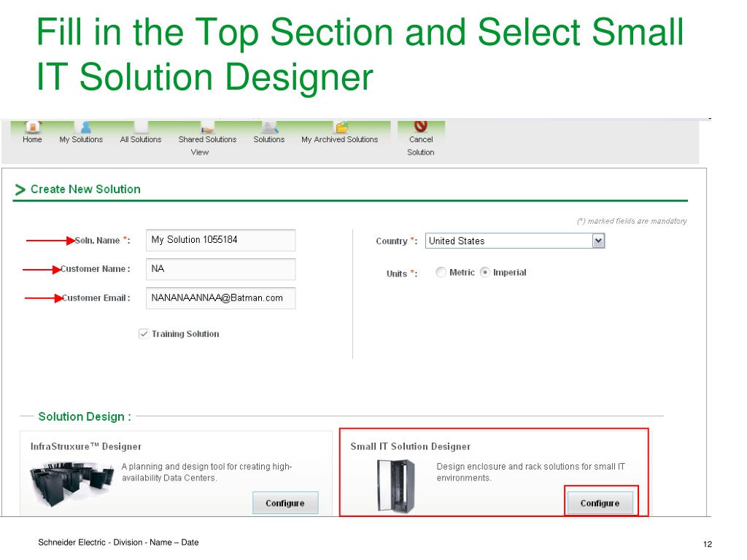Open the Solutions label
The height and width of the screenshot is (560, 747).
268,139
